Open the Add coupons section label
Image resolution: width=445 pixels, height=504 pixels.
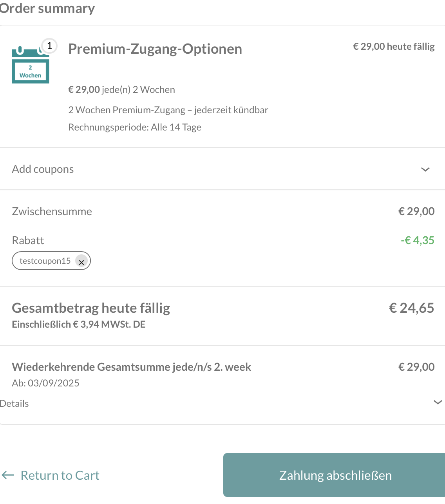[x=43, y=169]
